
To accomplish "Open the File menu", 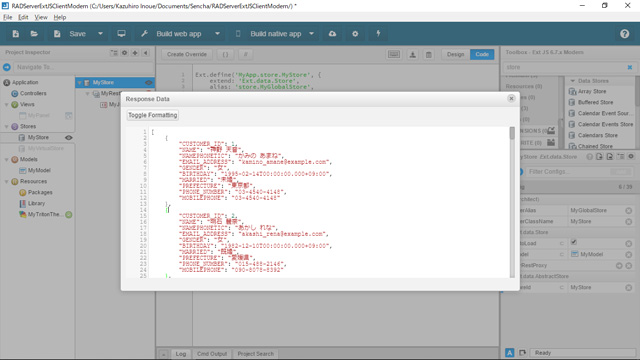I will 8,17.
